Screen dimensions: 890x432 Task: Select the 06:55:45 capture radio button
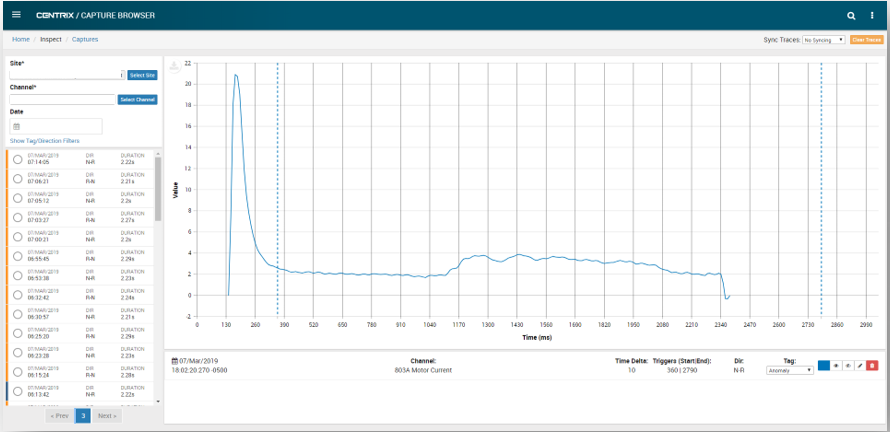point(18,257)
